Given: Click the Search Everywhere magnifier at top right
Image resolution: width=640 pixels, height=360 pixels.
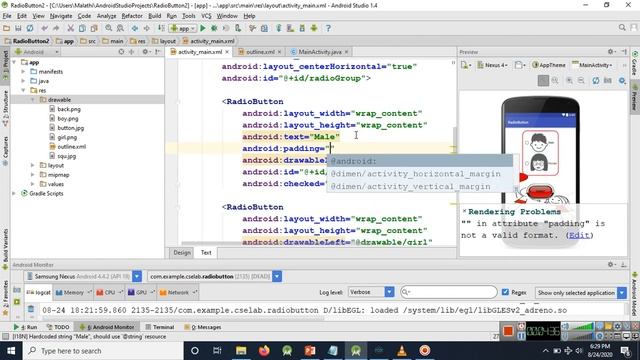Looking at the screenshot, I should coord(622,28).
